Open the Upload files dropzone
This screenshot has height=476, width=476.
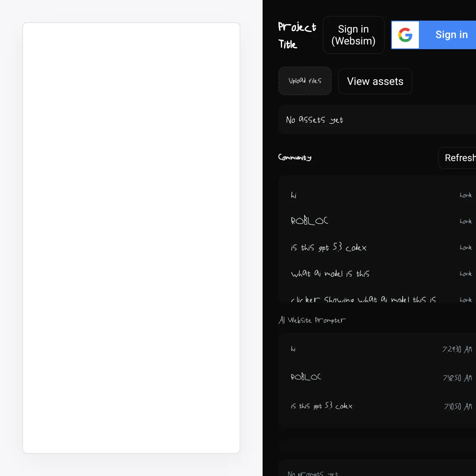point(305,81)
